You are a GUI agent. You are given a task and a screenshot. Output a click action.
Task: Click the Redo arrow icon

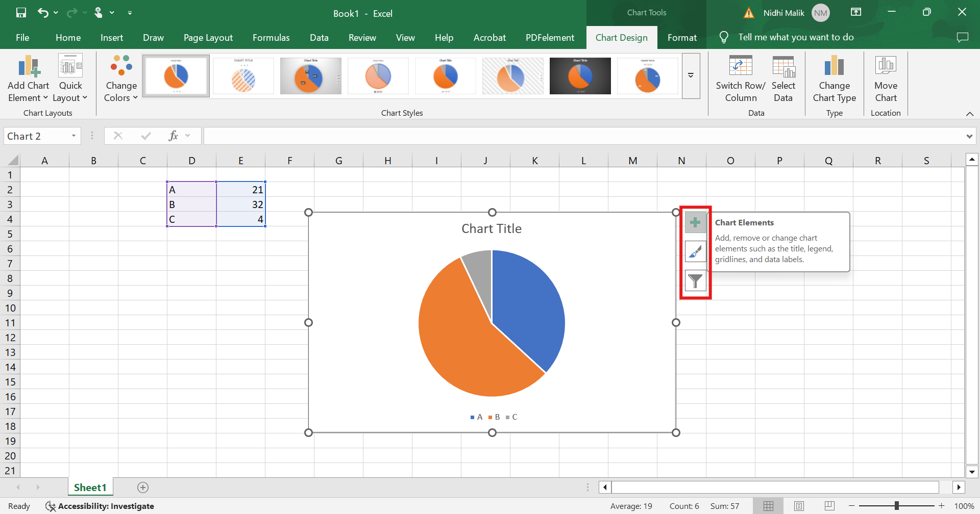click(72, 13)
